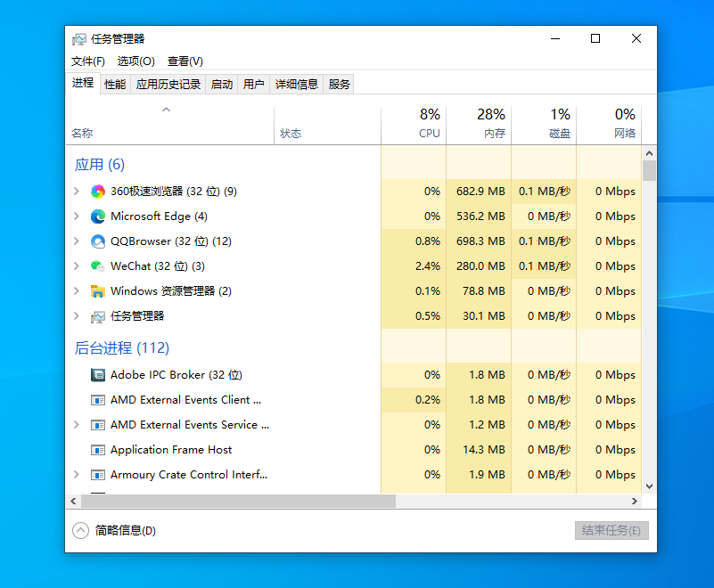This screenshot has width=714, height=588.
Task: Select the Application Frame Host row name
Action: click(171, 450)
